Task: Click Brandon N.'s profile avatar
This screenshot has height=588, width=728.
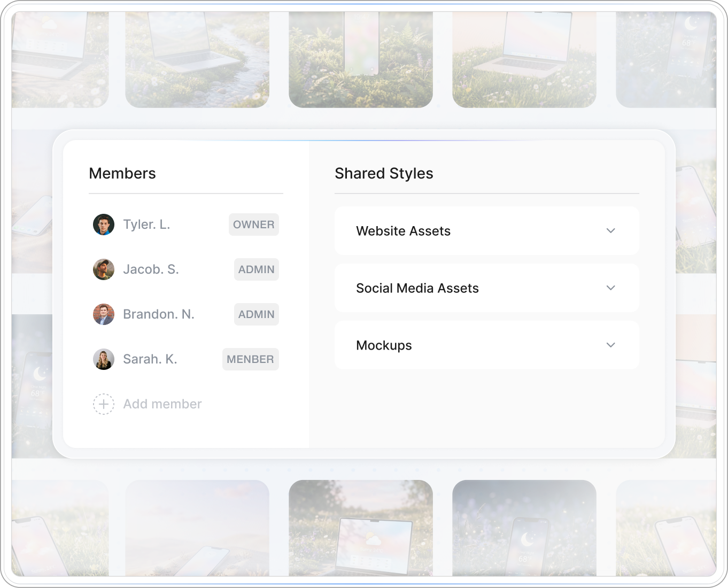Action: (x=104, y=314)
